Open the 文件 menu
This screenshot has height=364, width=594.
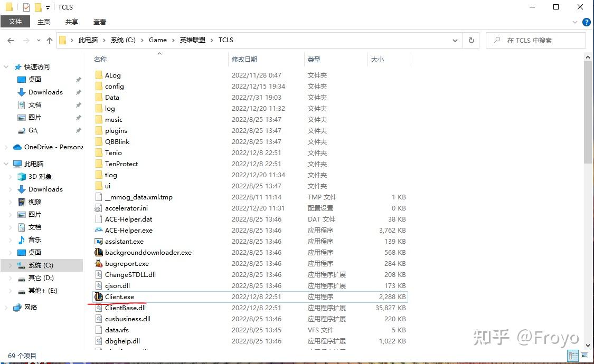point(15,22)
